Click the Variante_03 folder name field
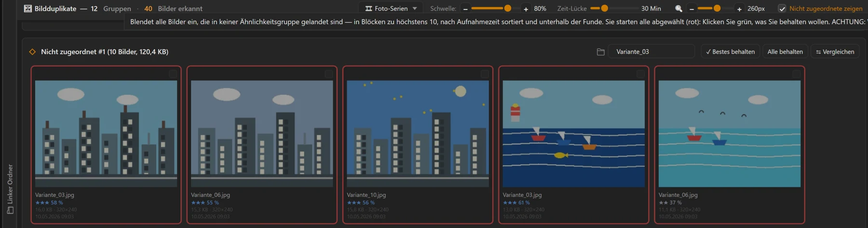The image size is (868, 228). 651,52
